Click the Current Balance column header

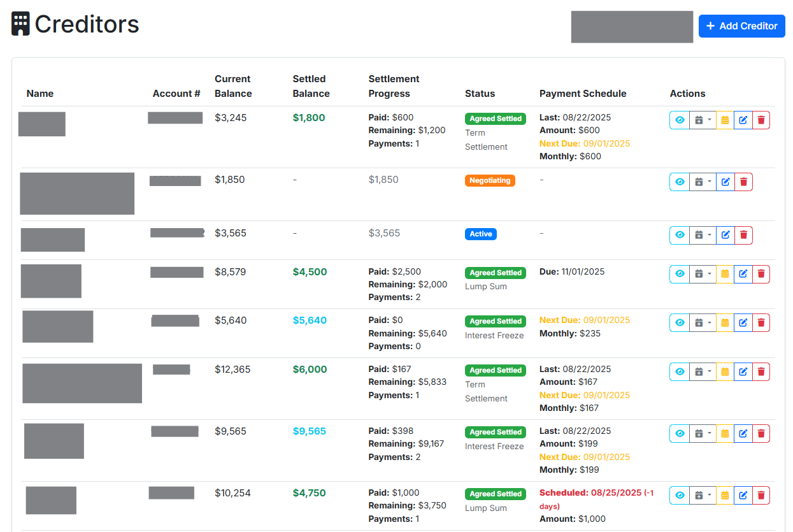233,86
